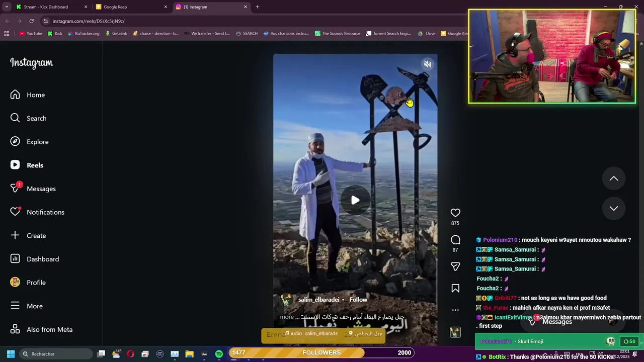
Task: Open the Opera icon in the taskbar
Action: [130, 354]
